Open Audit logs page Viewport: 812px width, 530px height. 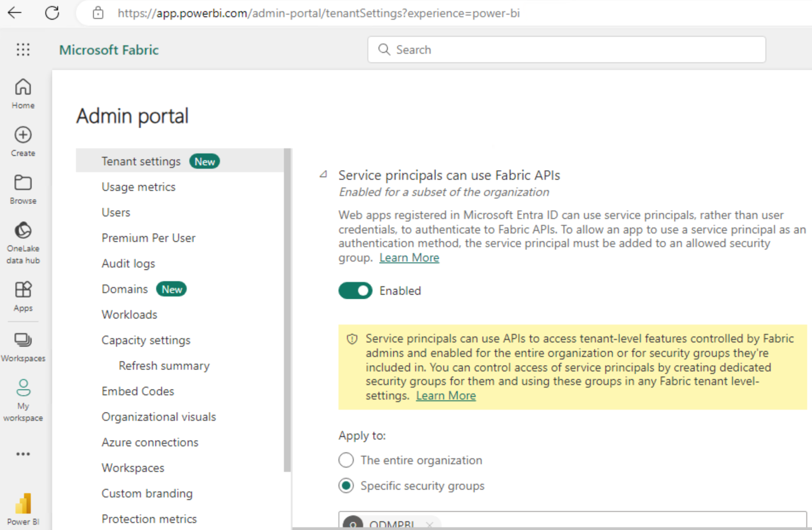128,264
